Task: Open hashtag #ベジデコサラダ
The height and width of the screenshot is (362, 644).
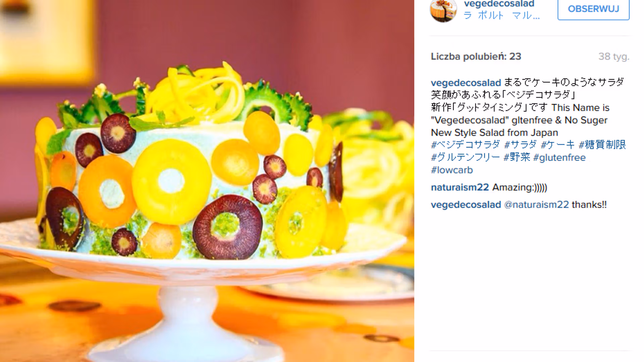Action: 465,145
